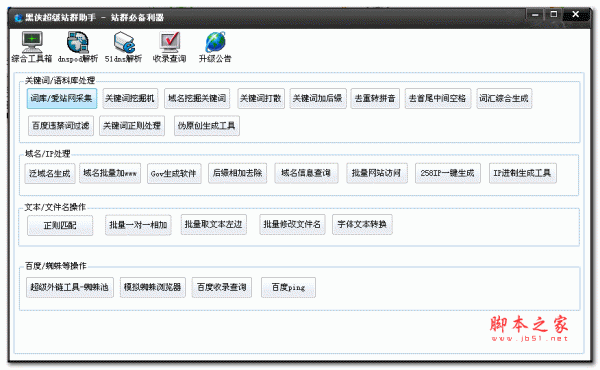Open the 综合工具箱 toolbox icon
The width and height of the screenshot is (600, 370).
pos(32,47)
